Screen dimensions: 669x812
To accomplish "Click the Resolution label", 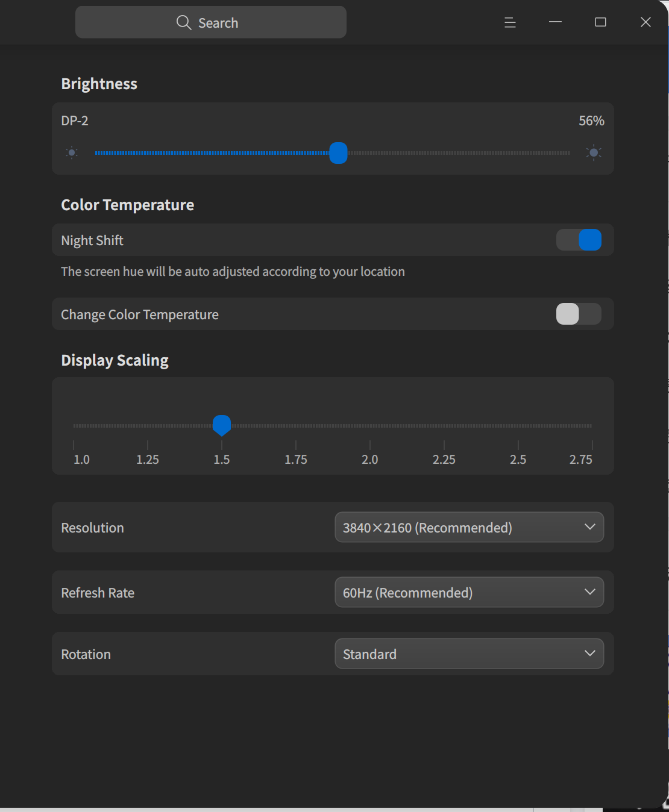I will point(93,528).
